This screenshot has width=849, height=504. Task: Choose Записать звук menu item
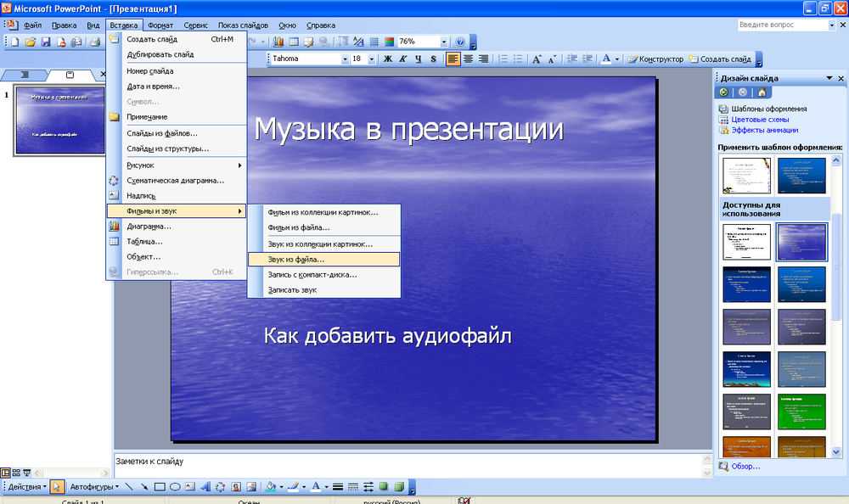coord(323,289)
